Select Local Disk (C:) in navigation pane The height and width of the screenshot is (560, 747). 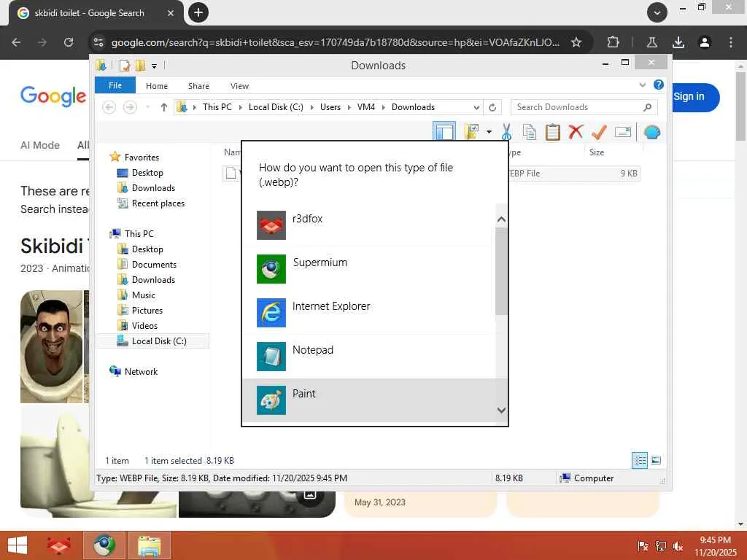(x=152, y=341)
